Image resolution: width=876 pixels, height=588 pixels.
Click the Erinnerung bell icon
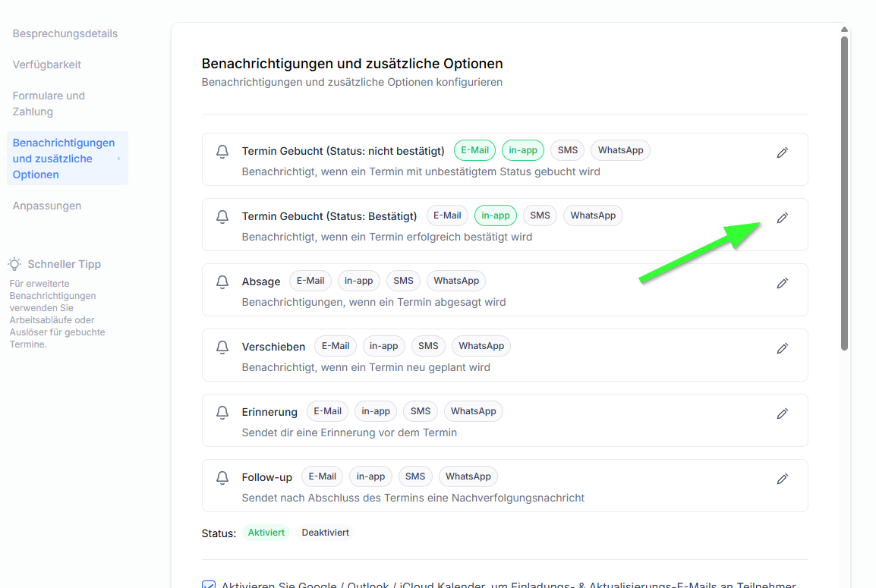point(222,413)
